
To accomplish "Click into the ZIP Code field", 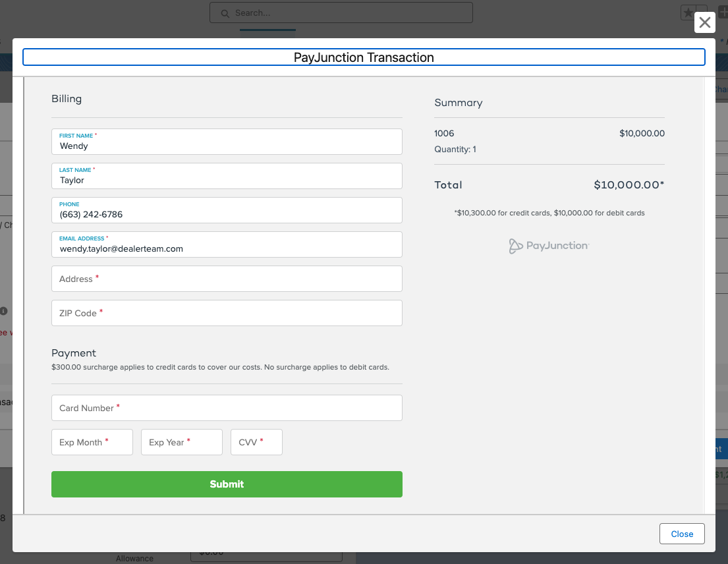I will click(227, 314).
